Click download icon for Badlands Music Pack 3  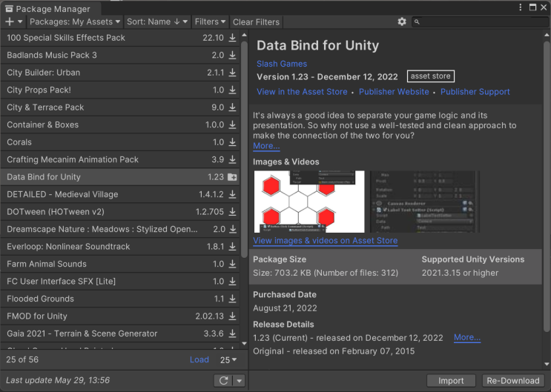[233, 56]
